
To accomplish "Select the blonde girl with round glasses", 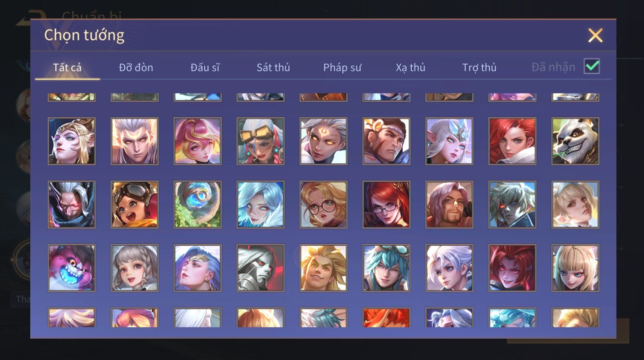I will tap(323, 204).
